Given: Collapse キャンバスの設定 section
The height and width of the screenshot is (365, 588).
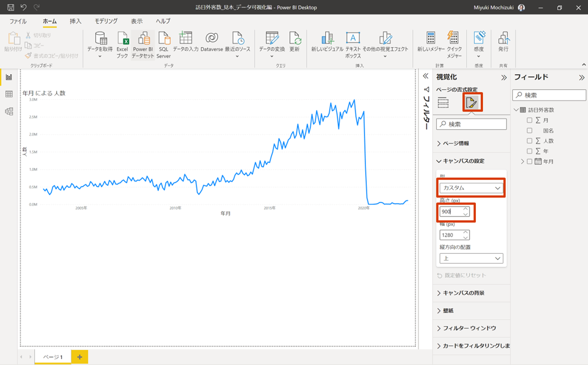Looking at the screenshot, I should [471, 161].
